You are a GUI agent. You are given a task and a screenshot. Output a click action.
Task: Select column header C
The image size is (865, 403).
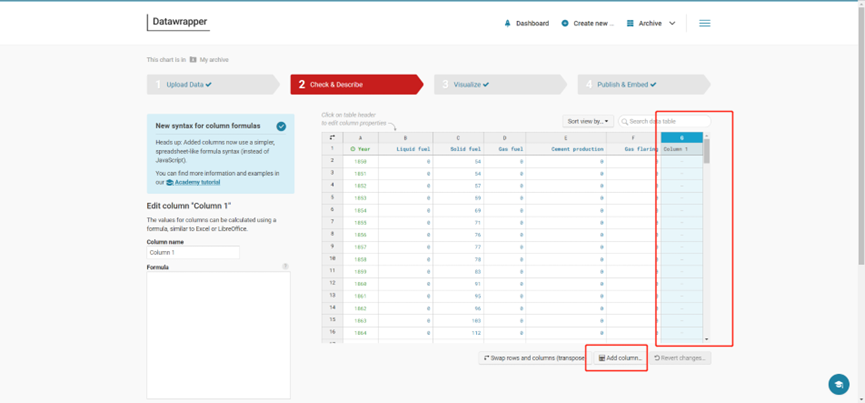point(458,138)
